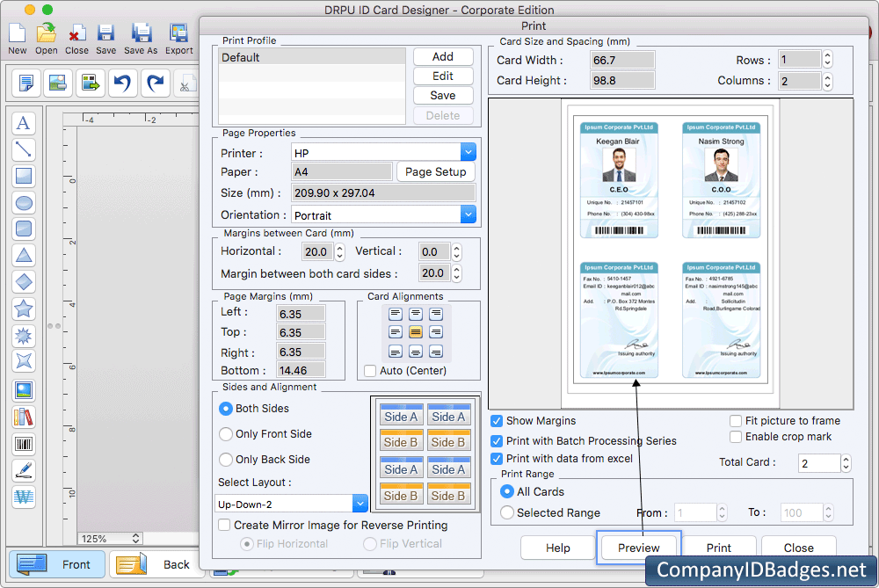Click the Card Width field
This screenshot has height=588, width=879.
coord(622,60)
